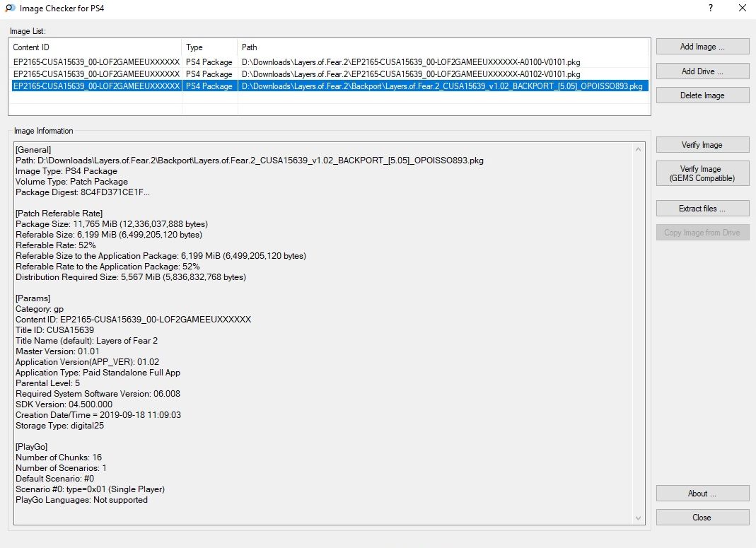Click the Application Type: Paid Standalone Full App line
The height and width of the screenshot is (548, 756).
click(98, 373)
